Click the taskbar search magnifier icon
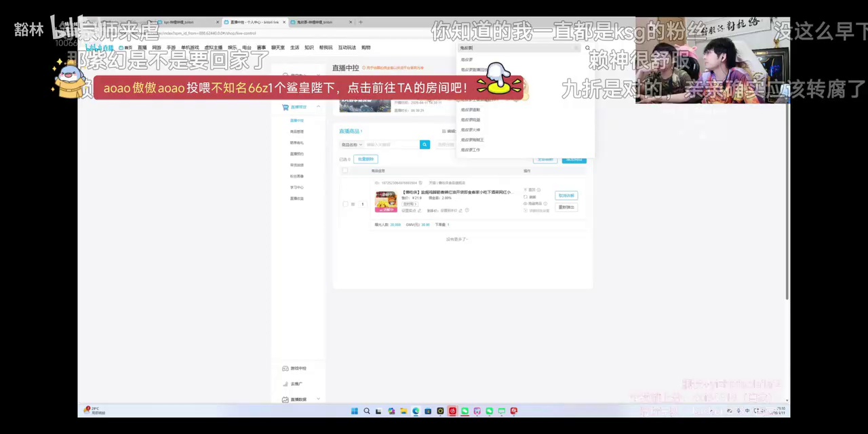 point(366,411)
